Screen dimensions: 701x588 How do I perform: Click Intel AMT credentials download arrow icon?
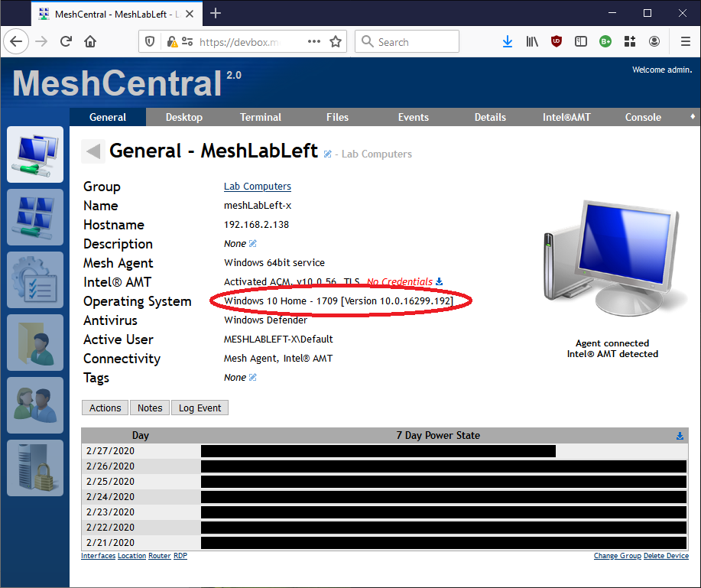point(439,281)
